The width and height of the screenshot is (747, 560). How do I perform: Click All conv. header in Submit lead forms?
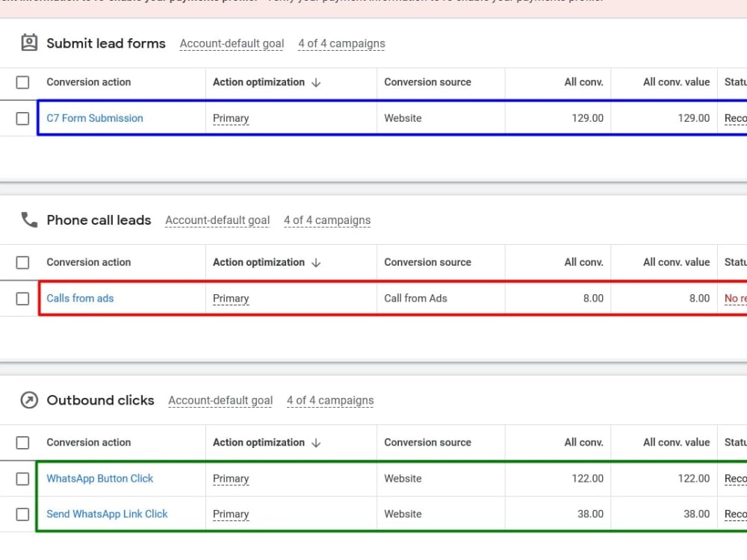pyautogui.click(x=583, y=82)
